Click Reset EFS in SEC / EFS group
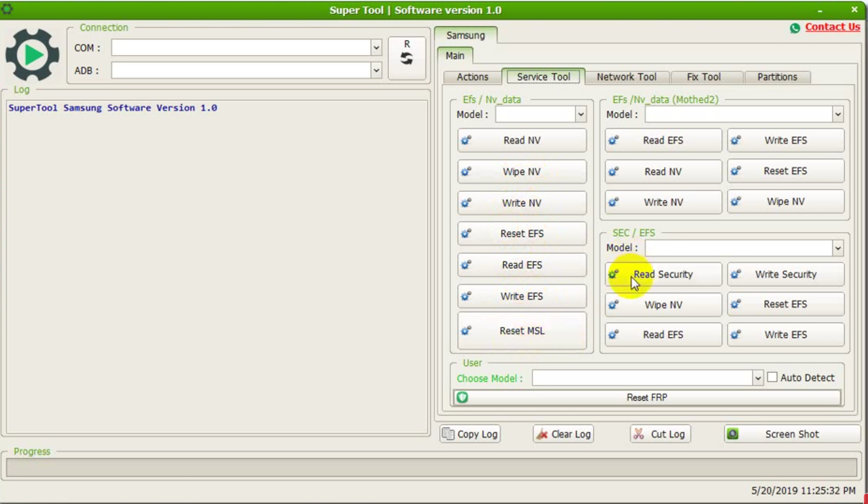The image size is (868, 504). click(786, 304)
